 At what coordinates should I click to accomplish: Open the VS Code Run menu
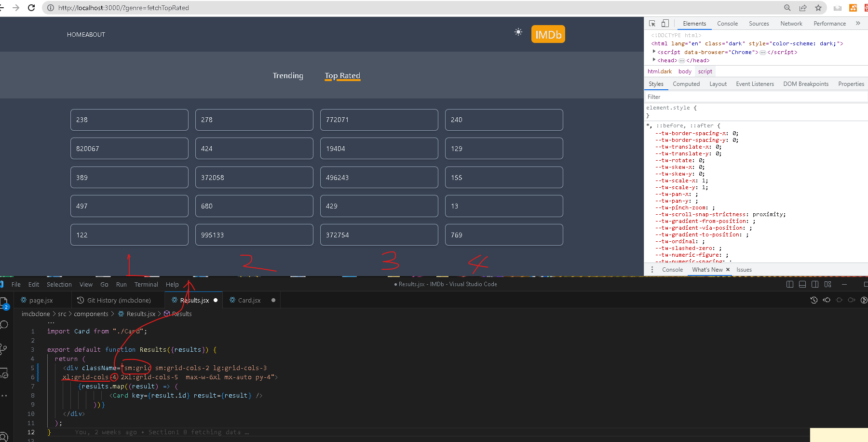(x=122, y=285)
